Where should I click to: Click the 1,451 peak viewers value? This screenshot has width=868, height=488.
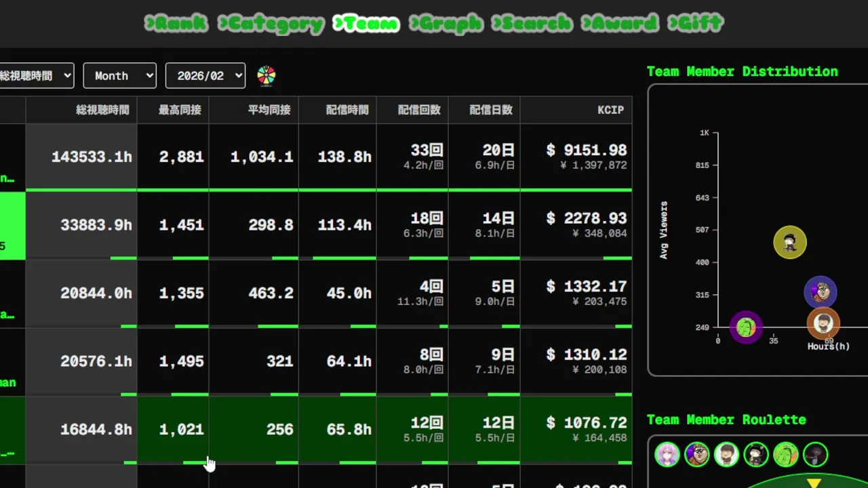point(181,225)
